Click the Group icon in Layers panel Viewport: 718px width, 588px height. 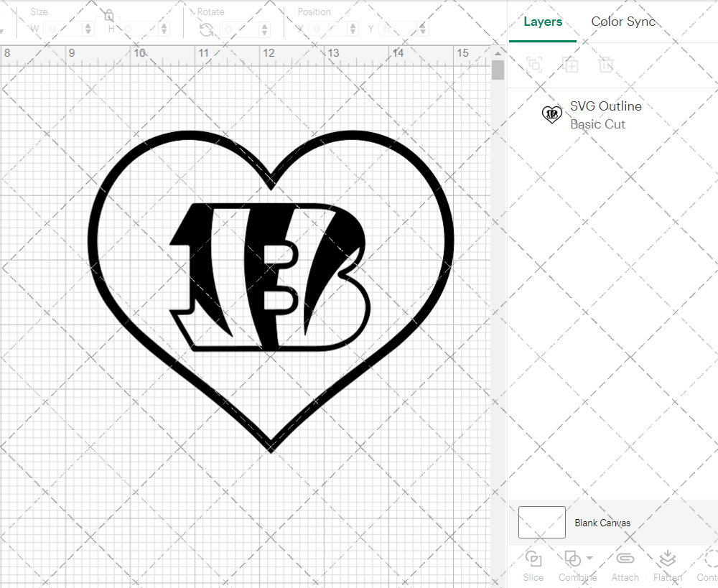533,65
